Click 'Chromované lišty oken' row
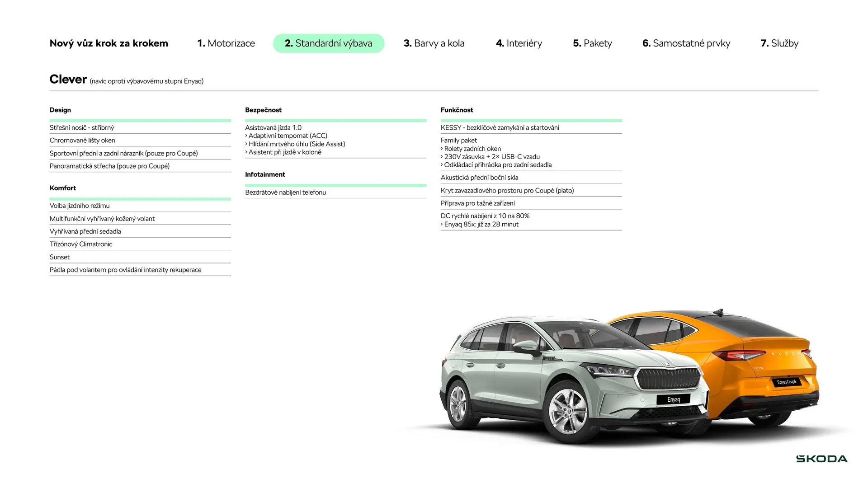868x488 pixels. [x=140, y=141]
